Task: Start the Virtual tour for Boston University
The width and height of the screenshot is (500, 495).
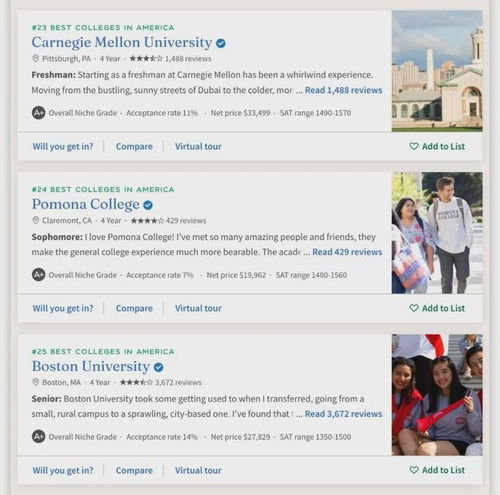Action: pyautogui.click(x=198, y=470)
